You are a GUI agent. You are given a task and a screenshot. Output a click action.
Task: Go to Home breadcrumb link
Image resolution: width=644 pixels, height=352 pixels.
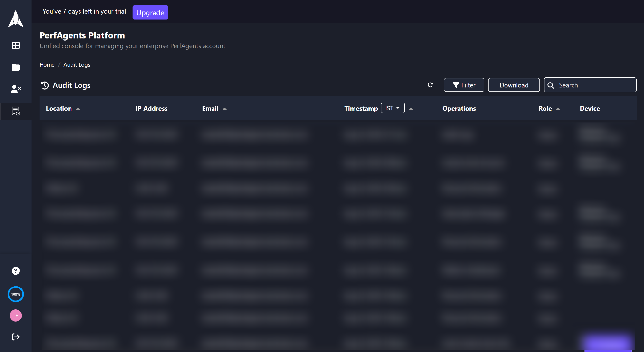pyautogui.click(x=47, y=65)
